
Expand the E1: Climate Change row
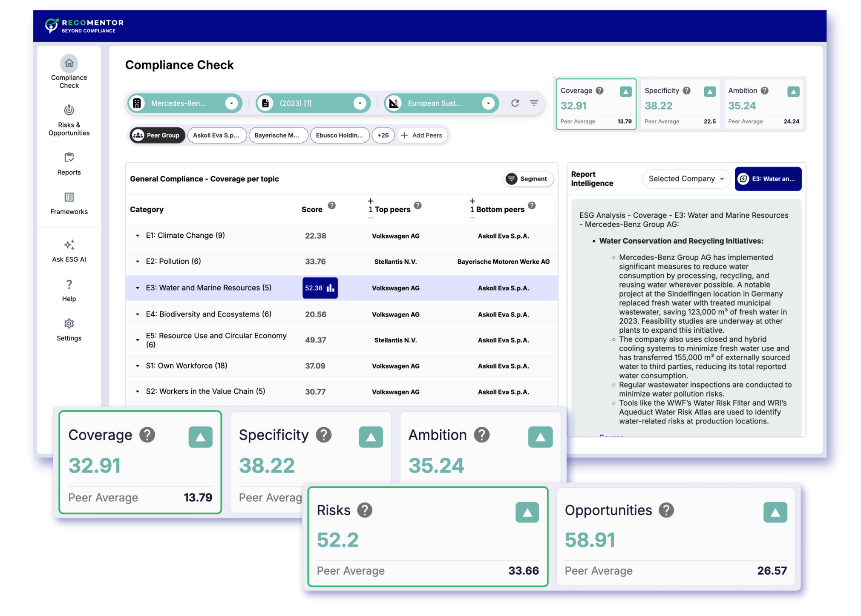point(137,236)
